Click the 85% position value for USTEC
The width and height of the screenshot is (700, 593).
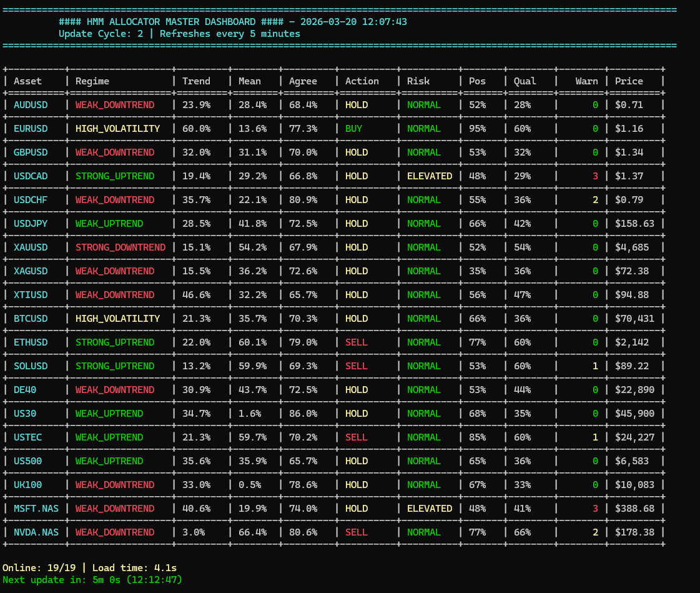point(477,437)
